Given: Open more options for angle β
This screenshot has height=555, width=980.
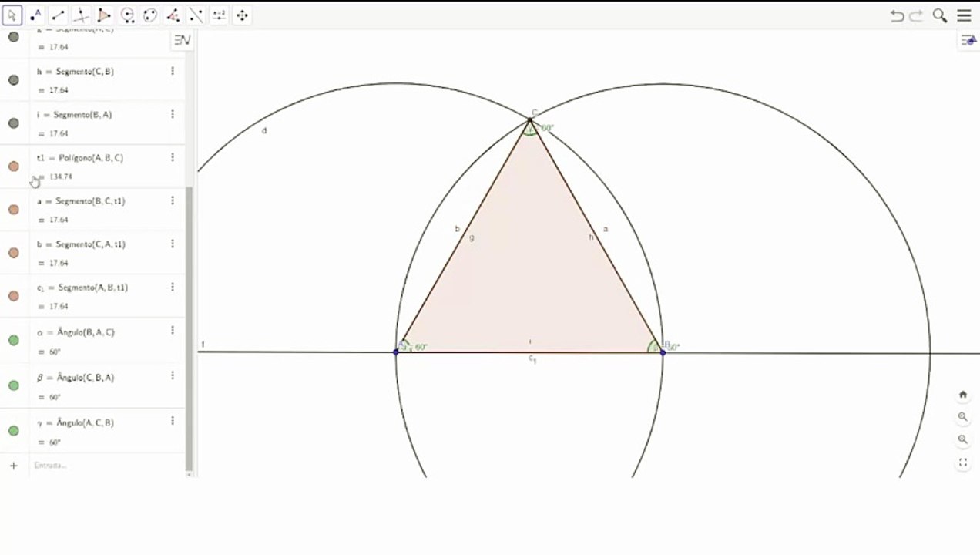Looking at the screenshot, I should point(173,376).
